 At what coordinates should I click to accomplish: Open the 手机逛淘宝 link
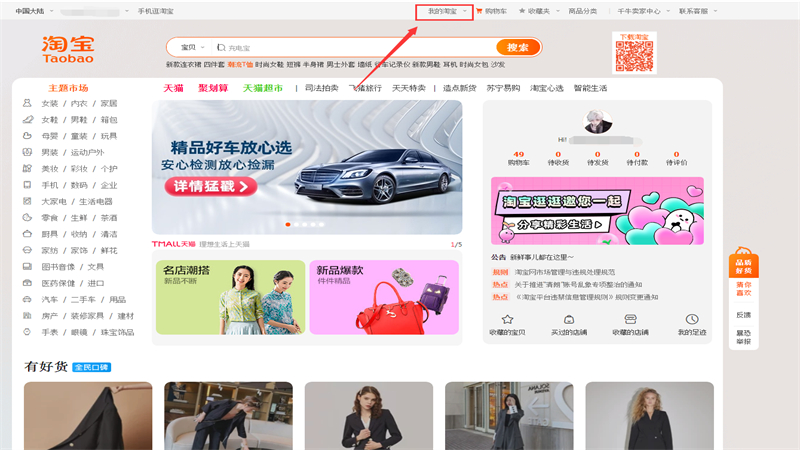coord(156,11)
